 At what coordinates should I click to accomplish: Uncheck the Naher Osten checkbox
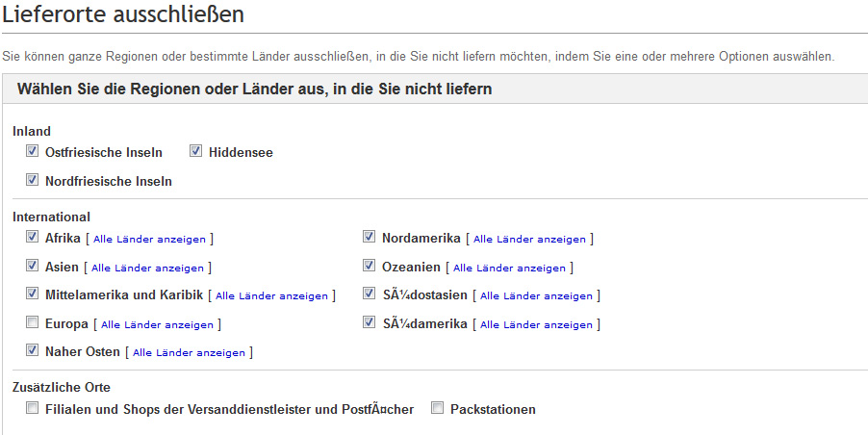click(33, 351)
